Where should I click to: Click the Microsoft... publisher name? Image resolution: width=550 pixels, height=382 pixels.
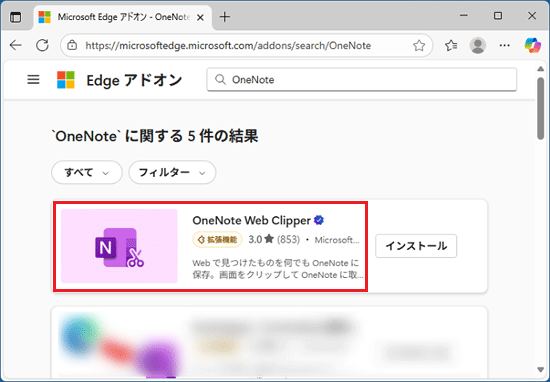pos(337,240)
